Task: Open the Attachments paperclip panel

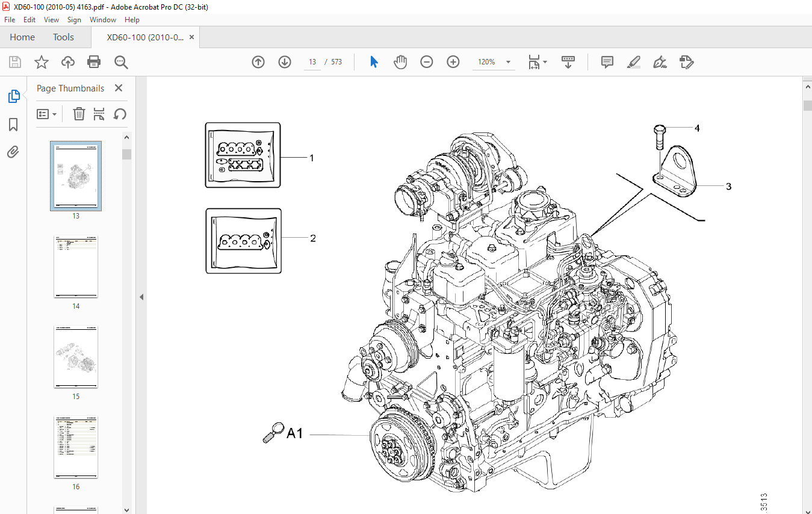Action: point(13,152)
